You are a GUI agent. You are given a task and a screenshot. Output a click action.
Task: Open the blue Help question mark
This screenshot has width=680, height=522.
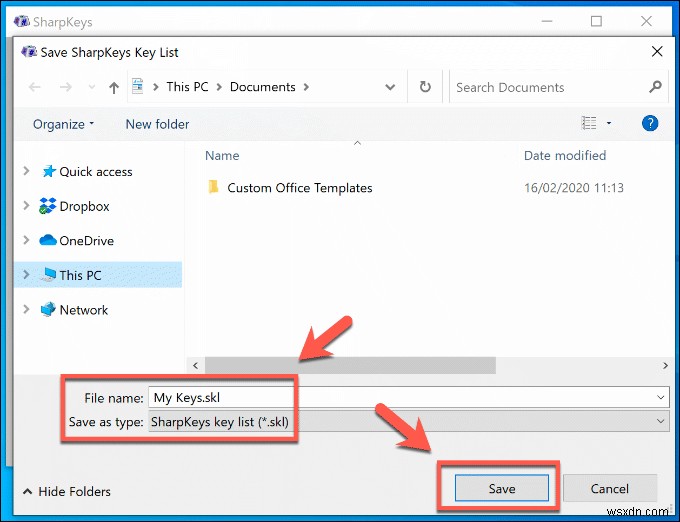click(x=650, y=124)
